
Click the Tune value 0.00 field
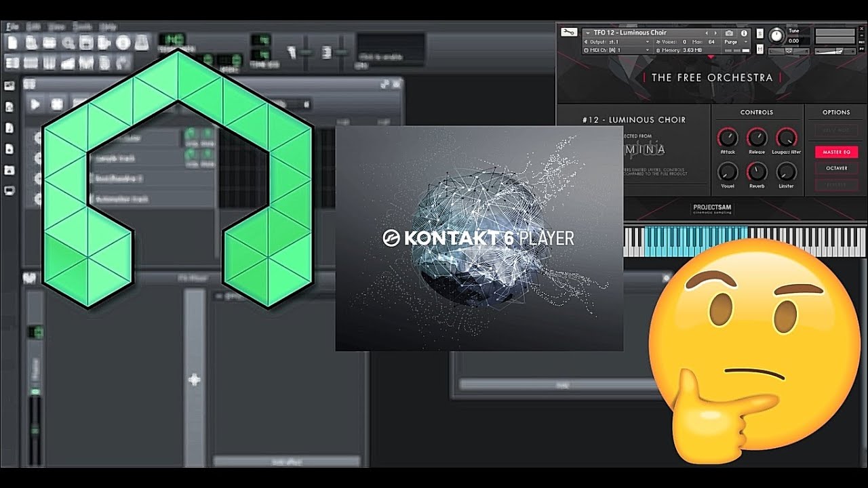pos(794,41)
